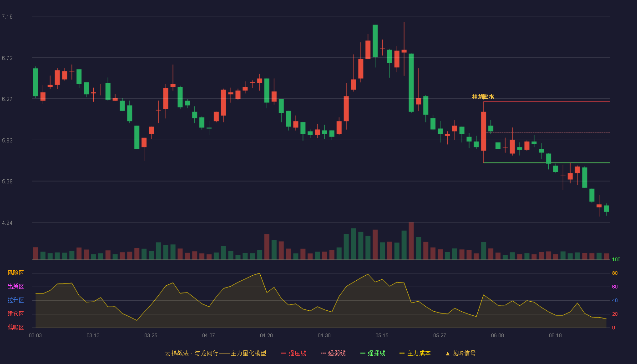The image size is (637, 364).
Task: Click the 03-25 date label
Action: [151, 335]
